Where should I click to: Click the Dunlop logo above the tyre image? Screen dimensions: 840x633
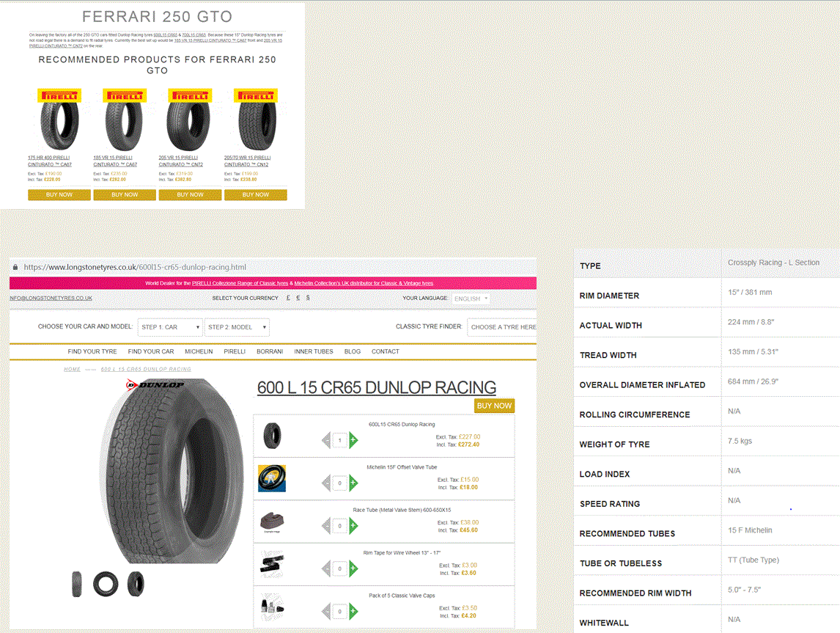[x=155, y=385]
